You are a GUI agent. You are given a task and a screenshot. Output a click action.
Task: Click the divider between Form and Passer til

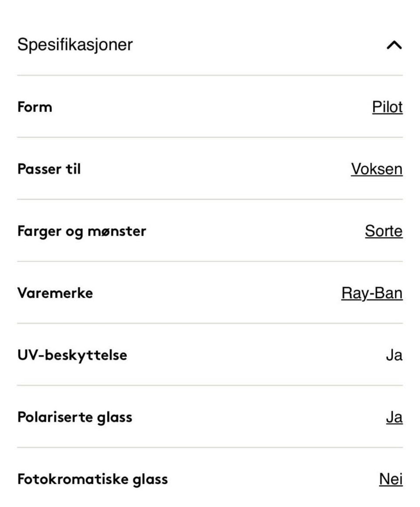pyautogui.click(x=210, y=137)
